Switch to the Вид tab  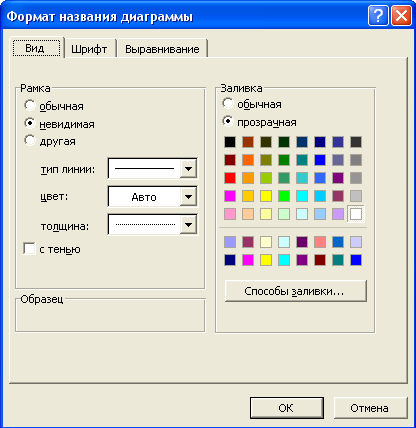click(x=37, y=48)
